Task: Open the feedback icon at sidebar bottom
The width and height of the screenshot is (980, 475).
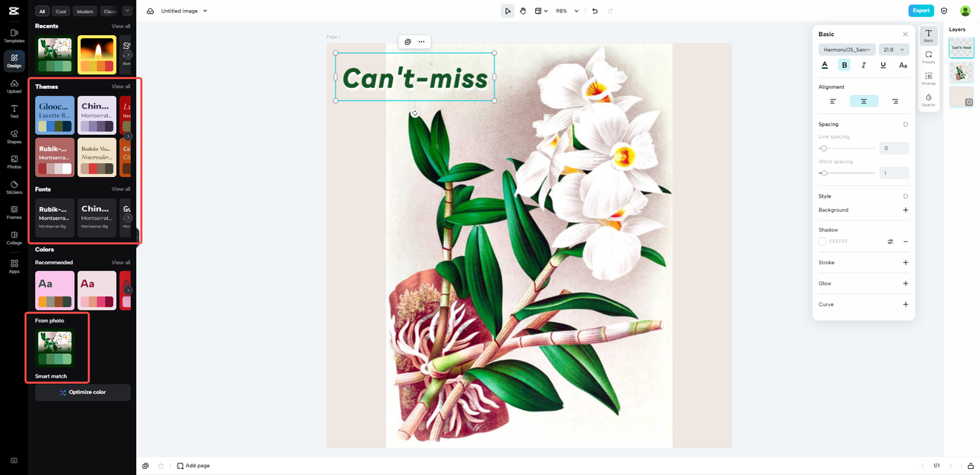Action: (x=14, y=460)
